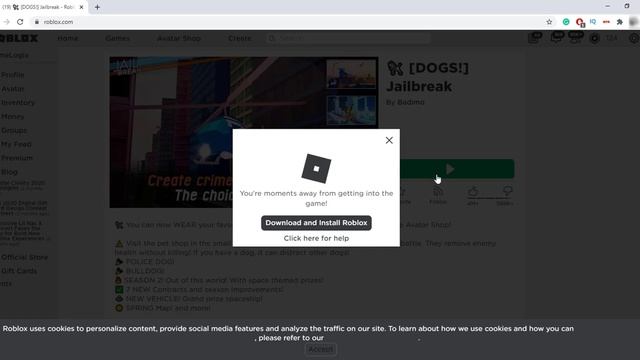Follow the Jailbreak game
640x360 pixels.
pos(438,195)
